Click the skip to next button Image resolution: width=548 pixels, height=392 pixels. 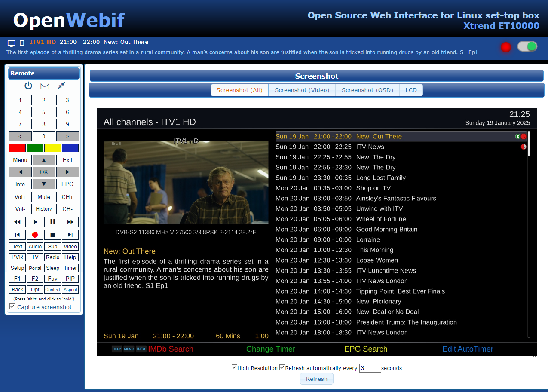(70, 235)
